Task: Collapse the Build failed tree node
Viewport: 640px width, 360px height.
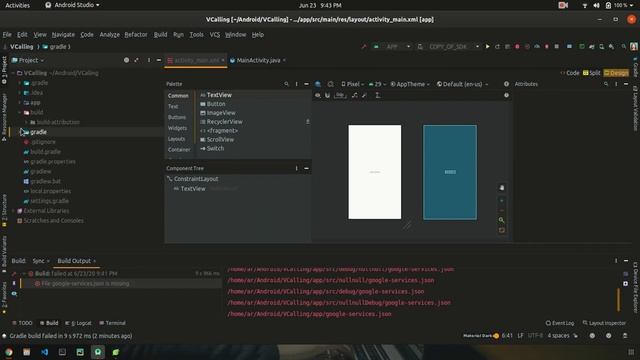Action: [24, 273]
